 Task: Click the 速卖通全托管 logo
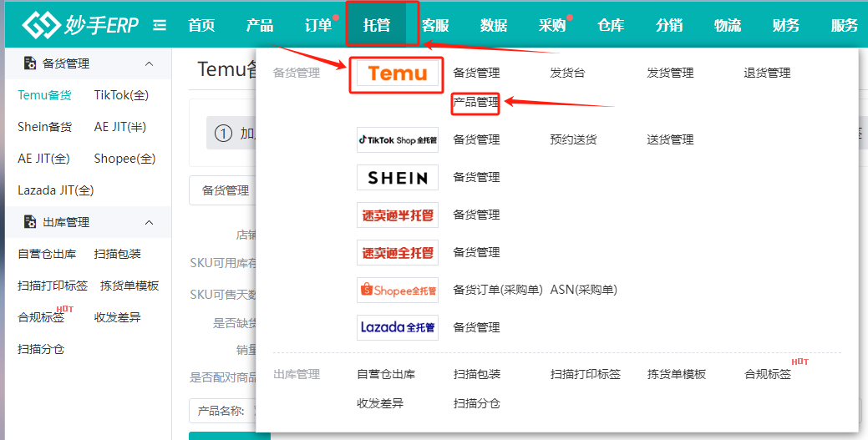(x=397, y=252)
